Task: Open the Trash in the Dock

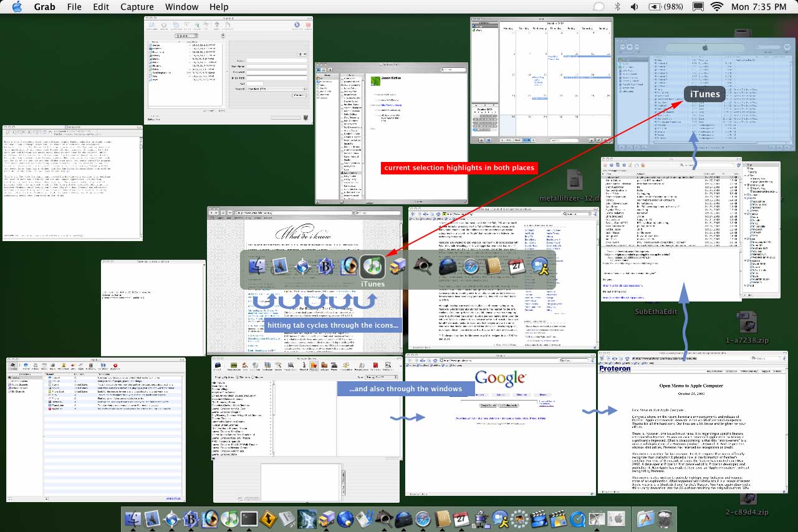Action: coord(665,518)
